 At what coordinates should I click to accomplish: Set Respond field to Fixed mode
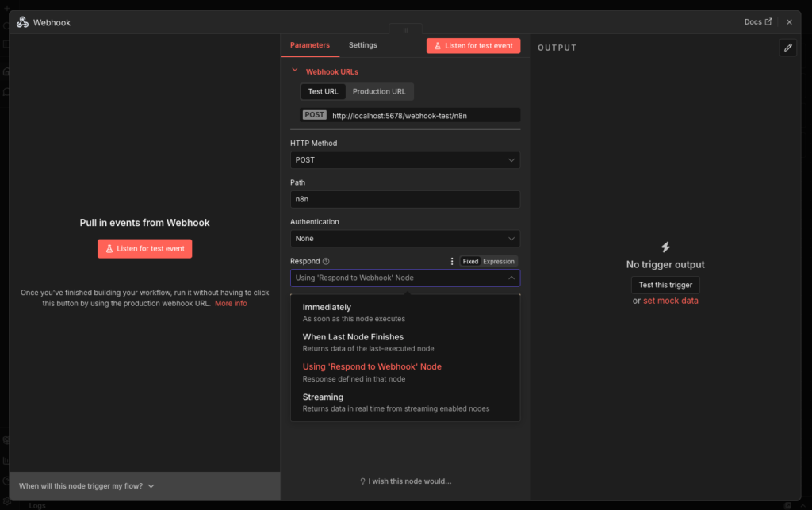pos(470,261)
